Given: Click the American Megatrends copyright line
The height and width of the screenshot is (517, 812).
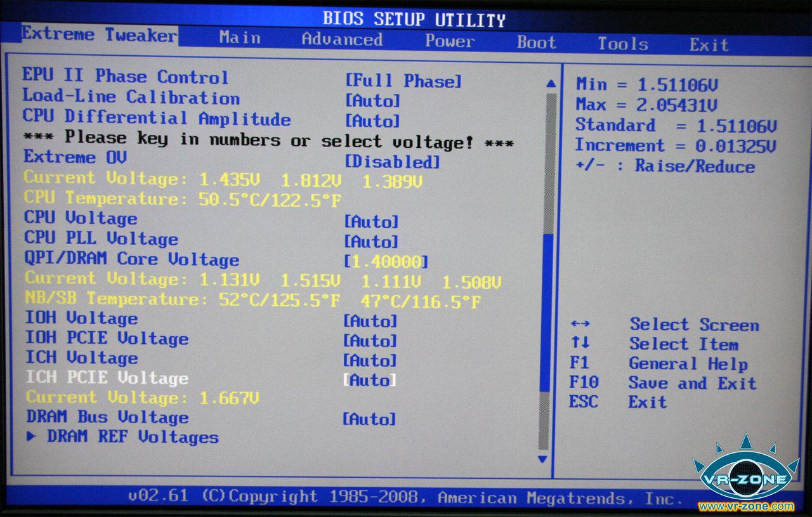Looking at the screenshot, I should coord(405,497).
